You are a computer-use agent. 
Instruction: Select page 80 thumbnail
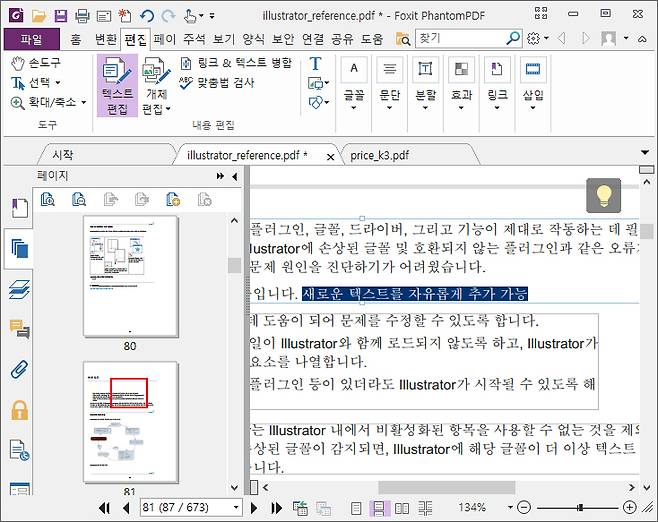(130, 276)
